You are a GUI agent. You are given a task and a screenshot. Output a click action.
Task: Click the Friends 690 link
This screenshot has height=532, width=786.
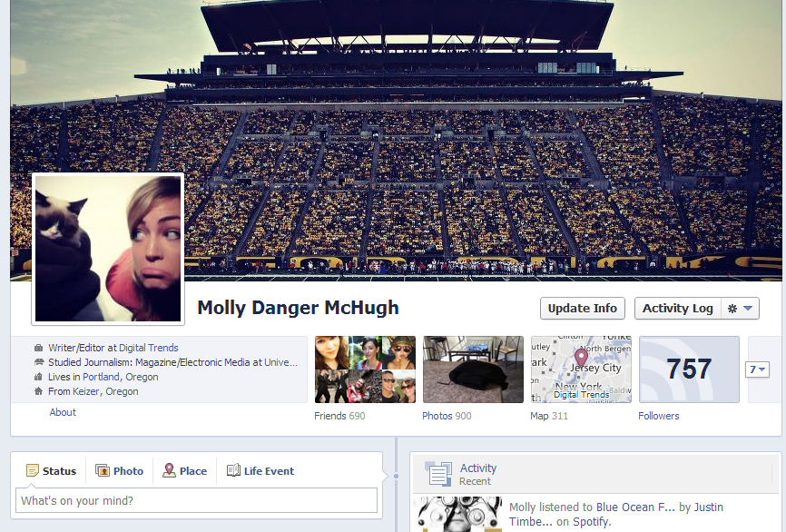pyautogui.click(x=339, y=416)
